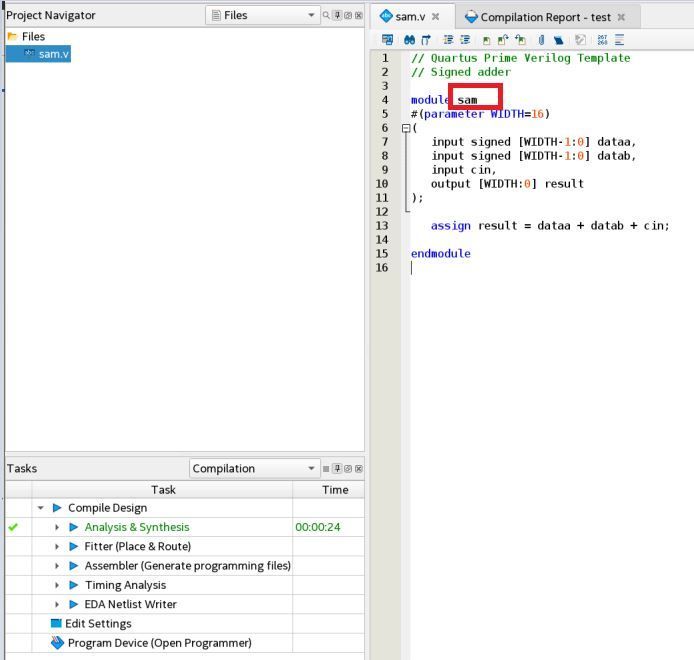Click the search icon in Project Navigator header
694x660 pixels.
pyautogui.click(x=326, y=16)
